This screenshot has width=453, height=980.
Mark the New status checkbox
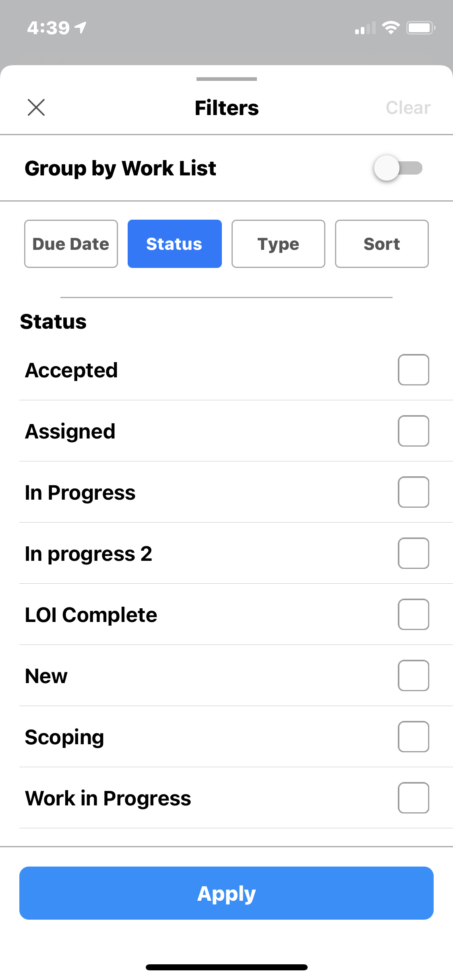point(413,675)
